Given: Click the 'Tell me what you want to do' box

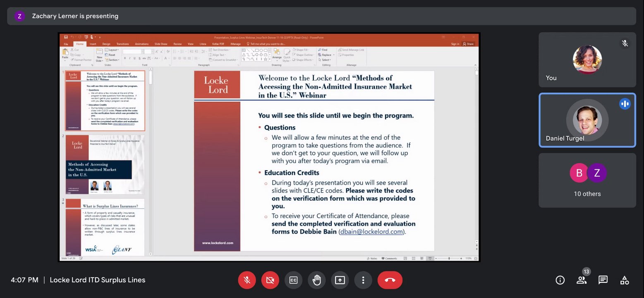Looking at the screenshot, I should [x=266, y=44].
